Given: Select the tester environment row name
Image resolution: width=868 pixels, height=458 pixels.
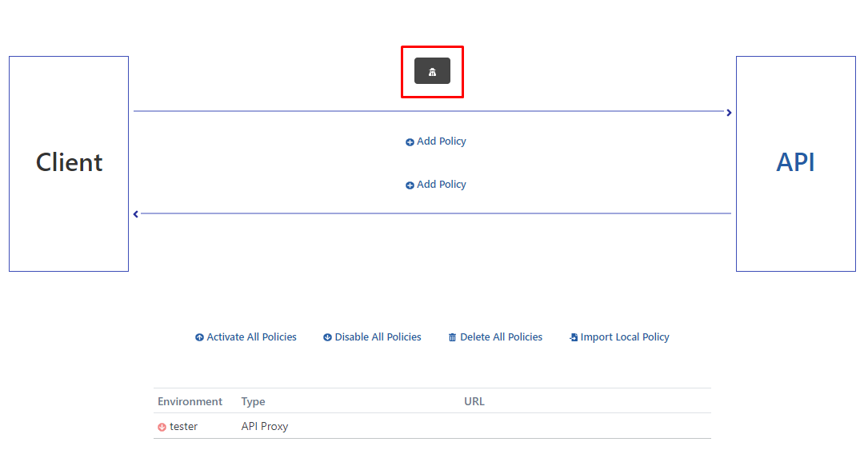Looking at the screenshot, I should pyautogui.click(x=183, y=427).
